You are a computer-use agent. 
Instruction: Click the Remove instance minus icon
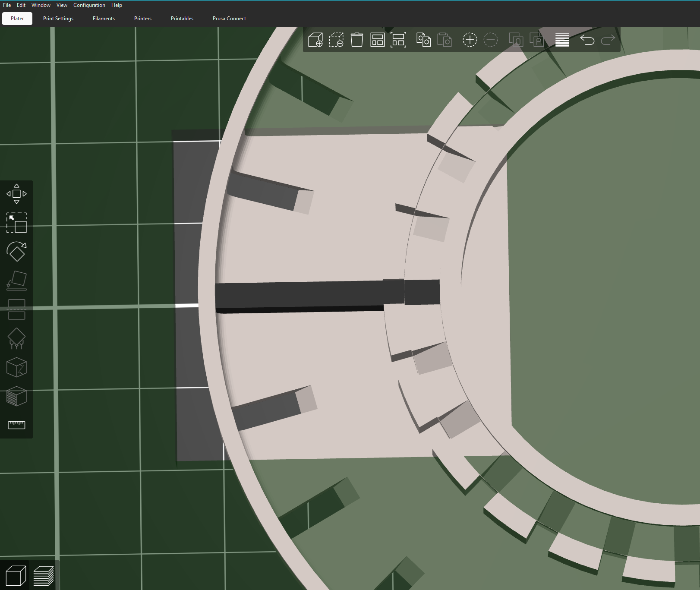491,40
